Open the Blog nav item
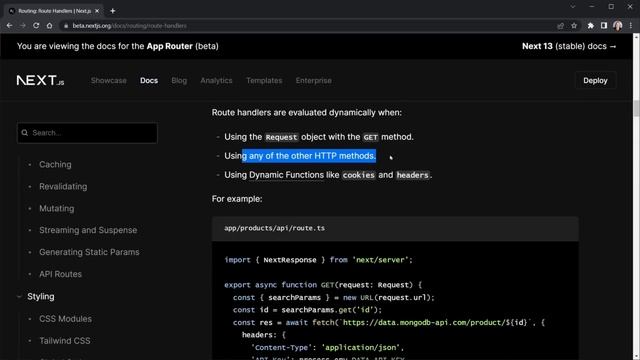 point(179,80)
